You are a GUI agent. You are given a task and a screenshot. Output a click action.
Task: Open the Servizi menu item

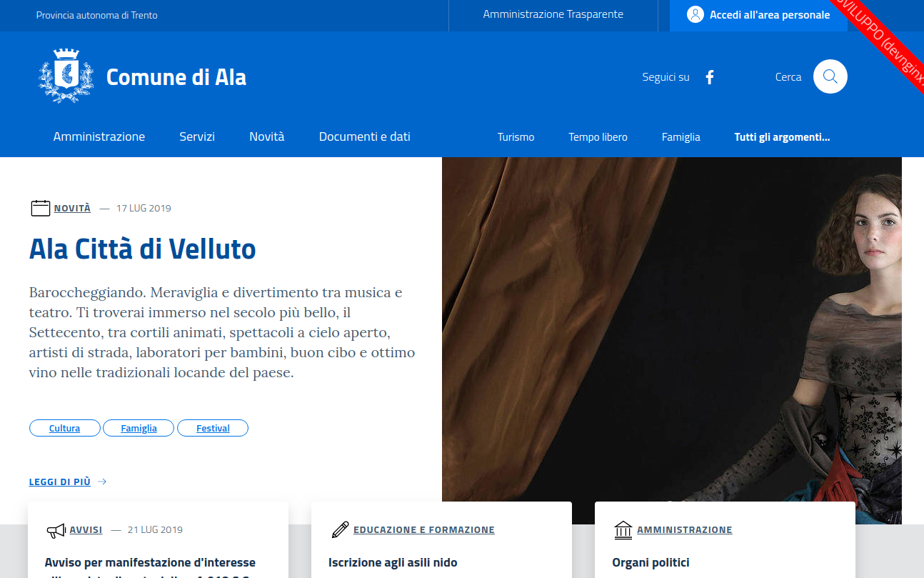click(x=197, y=136)
